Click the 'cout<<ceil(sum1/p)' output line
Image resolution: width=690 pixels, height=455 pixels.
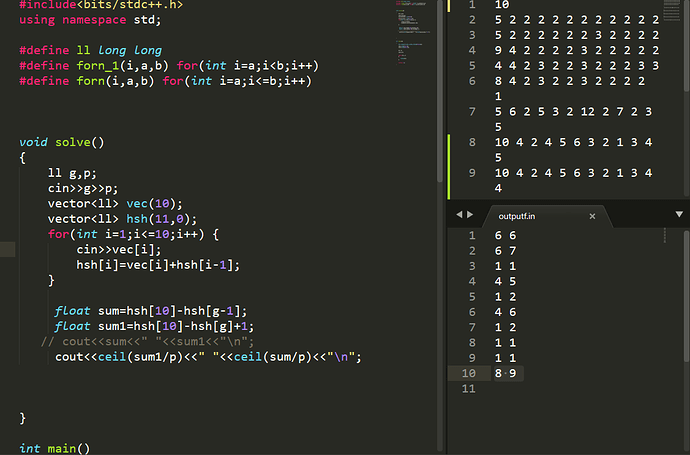[208, 357]
